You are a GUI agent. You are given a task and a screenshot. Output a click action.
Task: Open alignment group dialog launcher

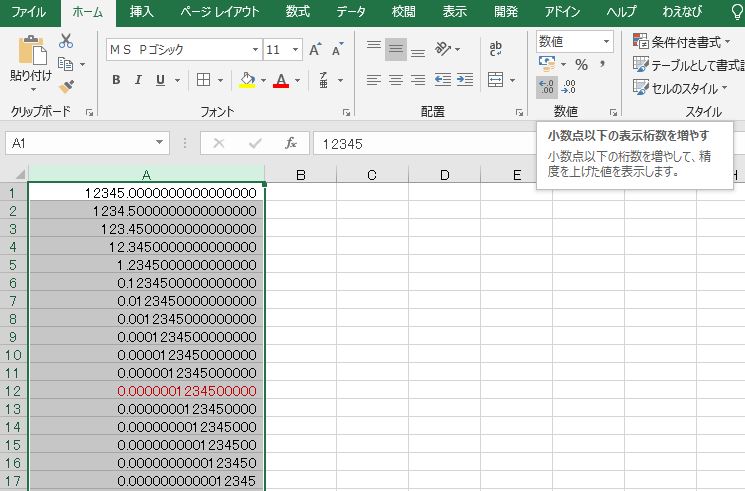[x=519, y=113]
